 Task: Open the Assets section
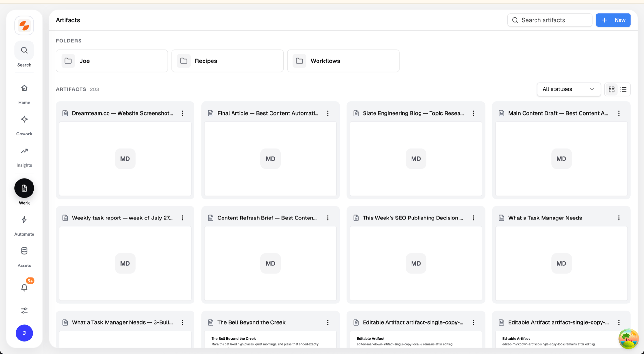click(x=24, y=251)
